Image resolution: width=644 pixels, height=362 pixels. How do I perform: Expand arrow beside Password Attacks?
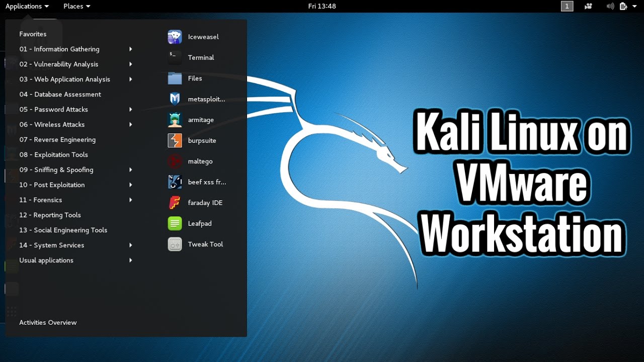(130, 110)
